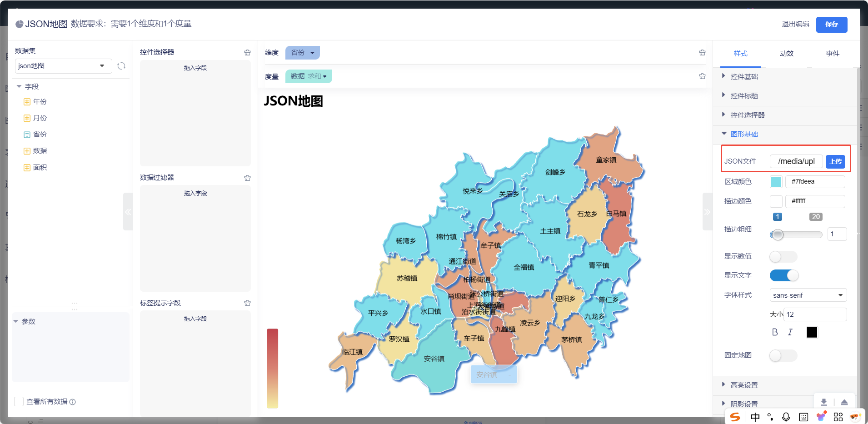Viewport: 868px width, 424px height.
Task: Clear the 维度 row with its eraser icon
Action: [x=702, y=53]
